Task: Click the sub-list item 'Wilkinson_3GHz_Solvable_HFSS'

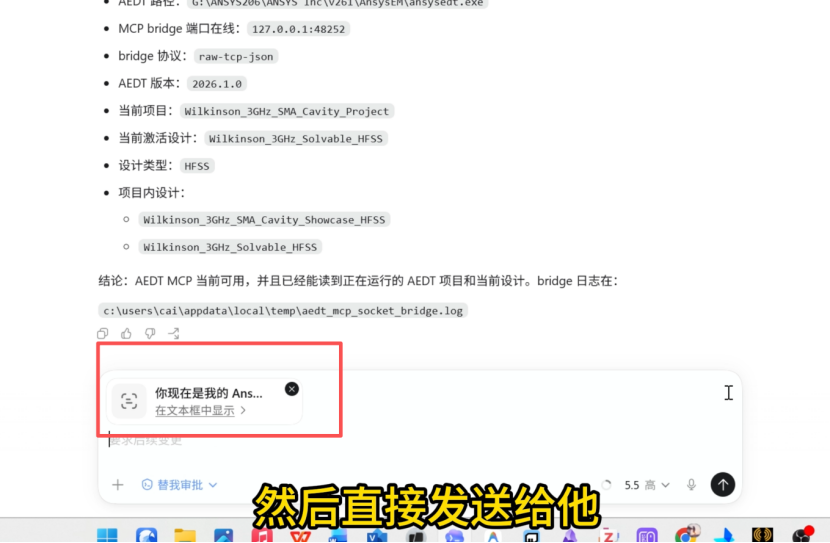Action: click(230, 247)
